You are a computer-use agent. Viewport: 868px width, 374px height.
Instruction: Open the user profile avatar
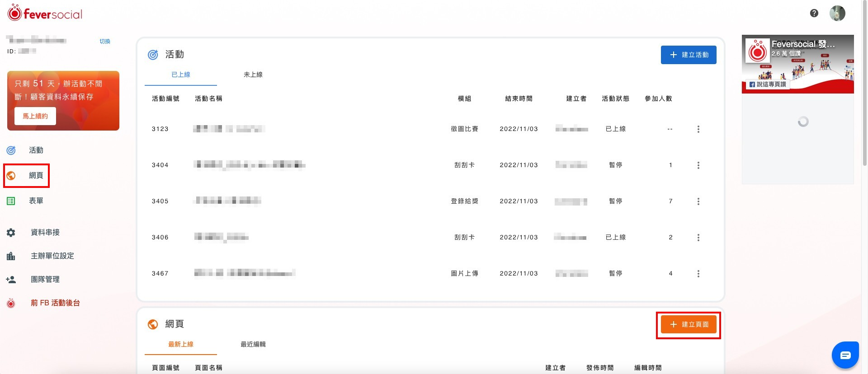(x=837, y=13)
